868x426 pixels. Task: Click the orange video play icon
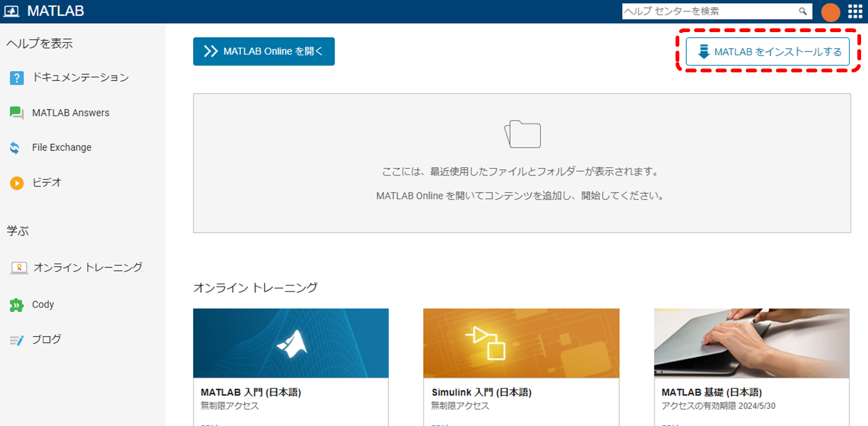point(17,183)
